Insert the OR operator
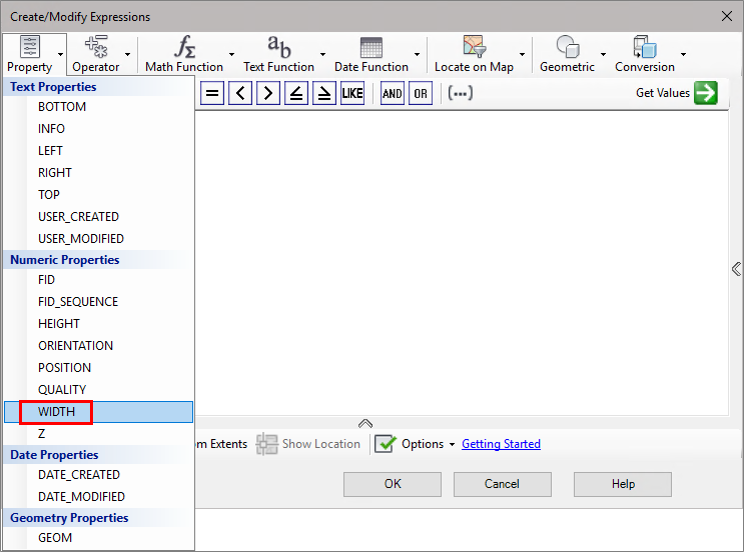744x552 pixels. [x=420, y=93]
